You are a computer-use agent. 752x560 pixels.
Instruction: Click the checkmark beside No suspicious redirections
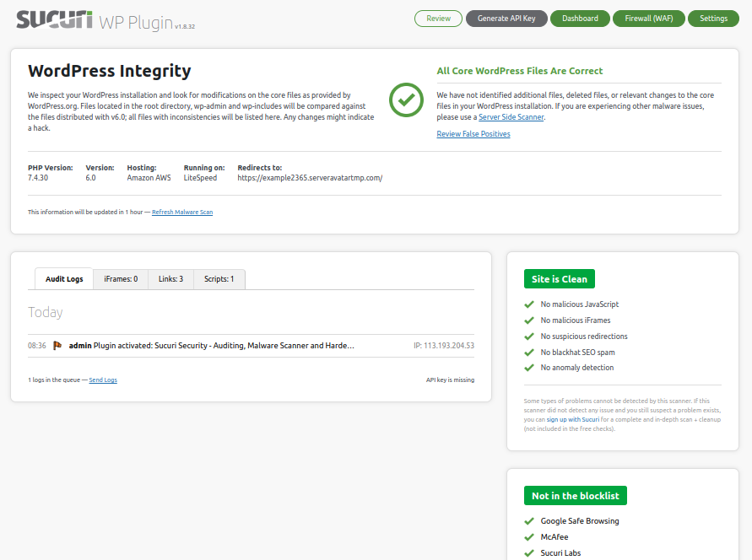point(529,337)
